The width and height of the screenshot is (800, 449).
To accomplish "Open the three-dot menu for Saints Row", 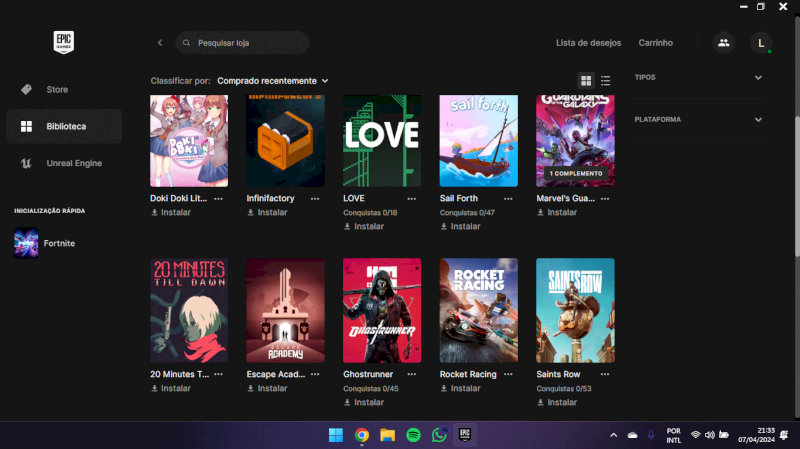I will 605,375.
